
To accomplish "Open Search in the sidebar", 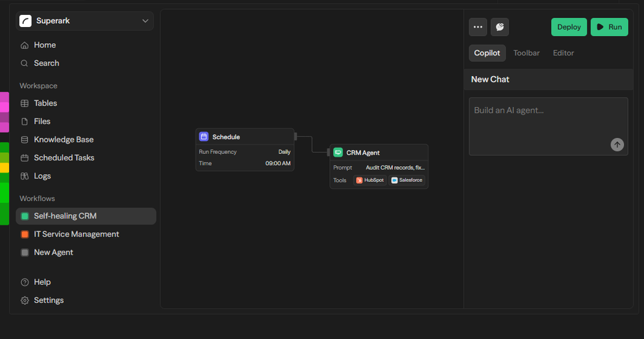I will coord(46,63).
